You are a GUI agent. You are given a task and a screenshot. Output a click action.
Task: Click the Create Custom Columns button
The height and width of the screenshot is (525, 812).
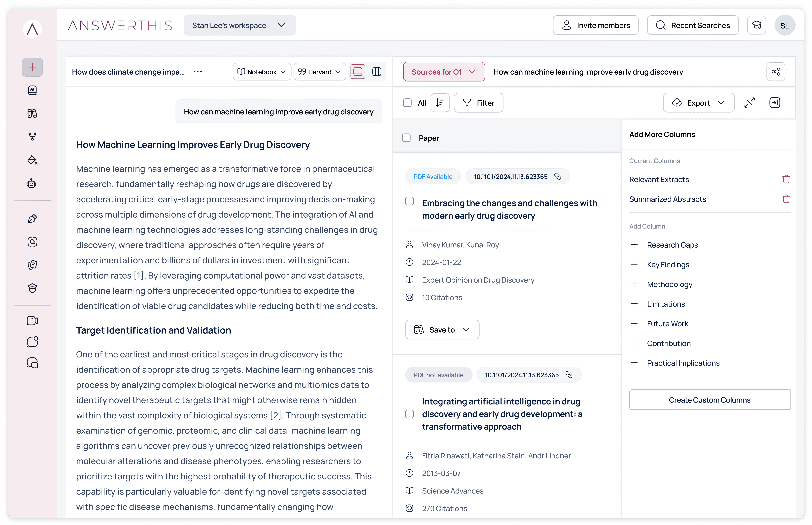click(x=709, y=400)
